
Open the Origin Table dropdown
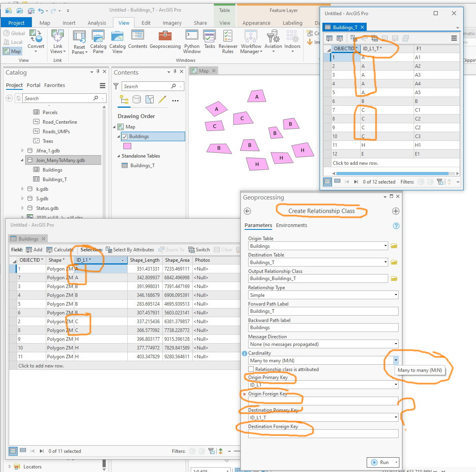click(x=385, y=246)
